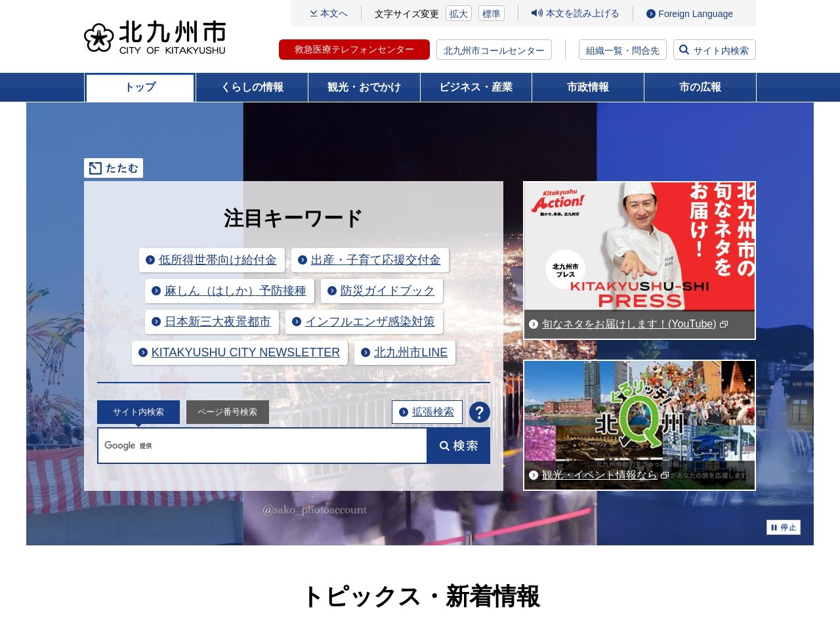Image resolution: width=840 pixels, height=630 pixels.
Task: Stop the slideshow with 停止 button
Action: coord(784,528)
